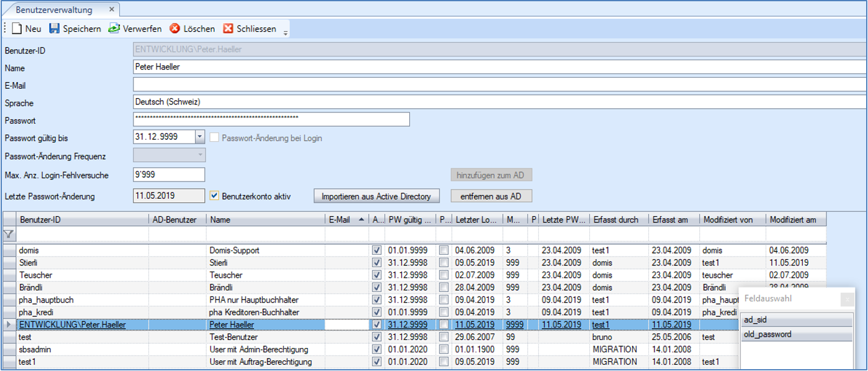
Task: Open the Passwort gültig bis date dropdown
Action: coord(199,137)
